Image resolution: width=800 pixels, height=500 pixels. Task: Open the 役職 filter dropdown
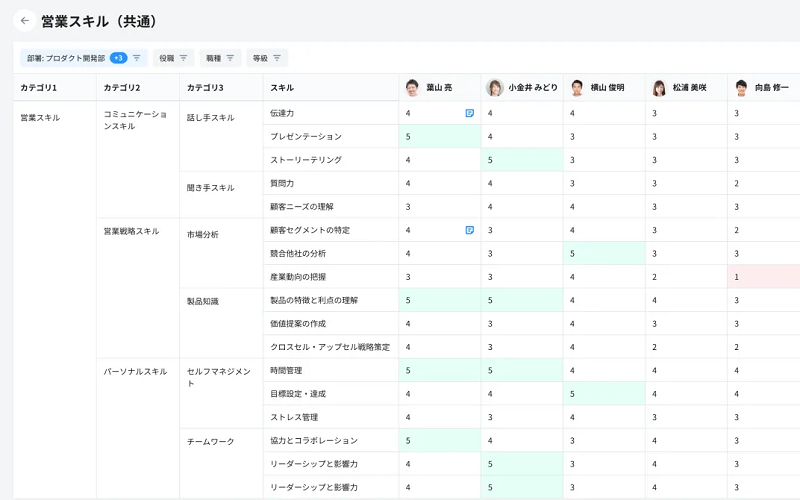pos(173,58)
